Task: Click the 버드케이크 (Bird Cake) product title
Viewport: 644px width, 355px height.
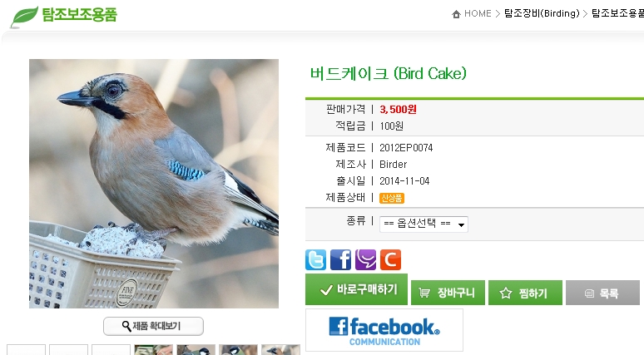Action: click(x=388, y=73)
